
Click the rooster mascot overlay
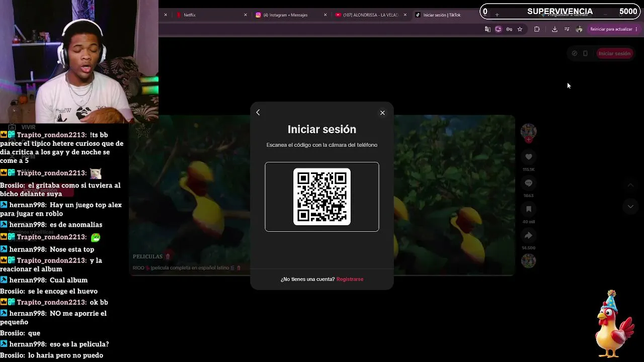tap(614, 323)
